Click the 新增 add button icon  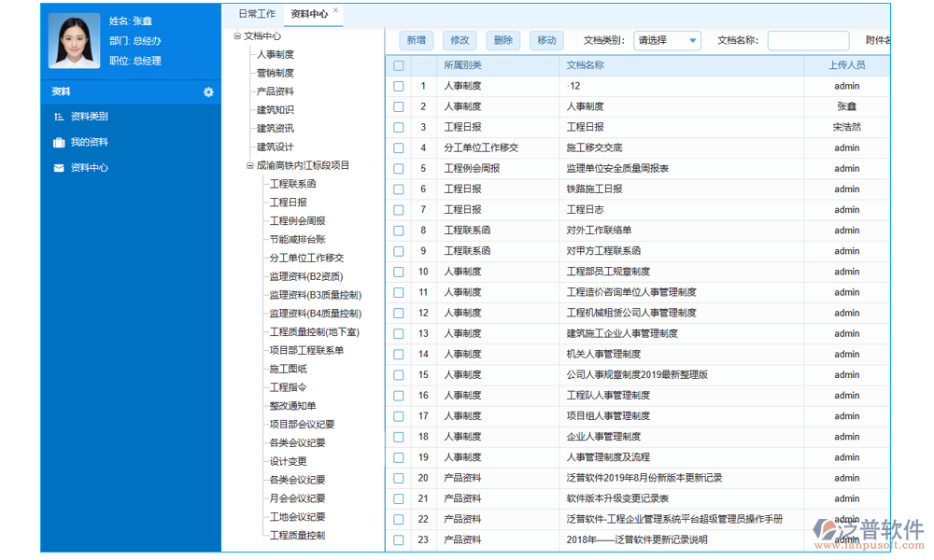coord(416,40)
